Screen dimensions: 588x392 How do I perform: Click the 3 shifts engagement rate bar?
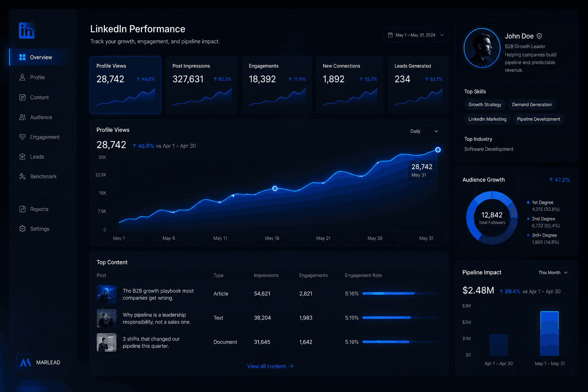point(399,342)
